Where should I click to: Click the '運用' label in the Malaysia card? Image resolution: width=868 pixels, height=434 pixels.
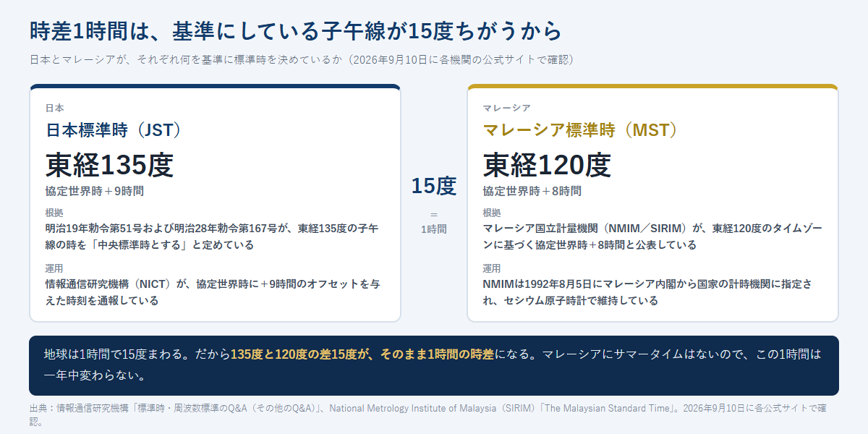click(492, 268)
